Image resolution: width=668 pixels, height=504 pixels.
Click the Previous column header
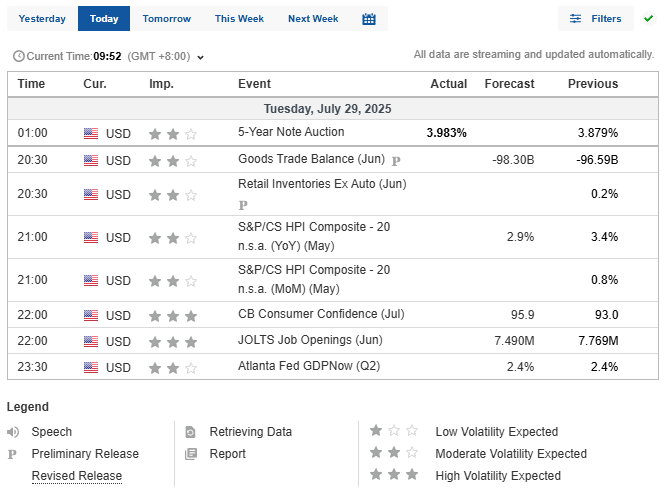pos(593,84)
